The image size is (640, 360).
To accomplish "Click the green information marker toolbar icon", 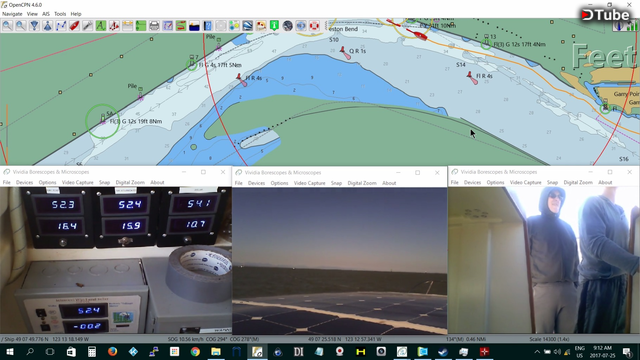I will [274, 26].
